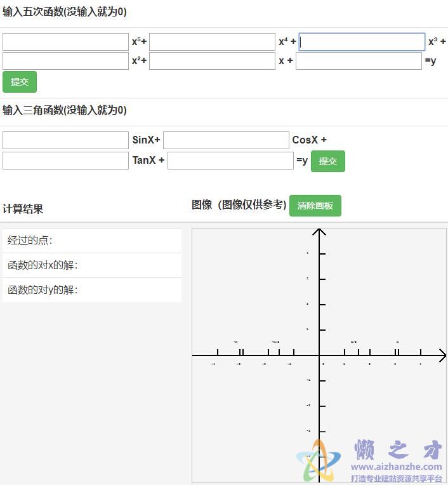This screenshot has height=485, width=448.
Task: Select the x³ coefficient input field
Action: pyautogui.click(x=362, y=42)
